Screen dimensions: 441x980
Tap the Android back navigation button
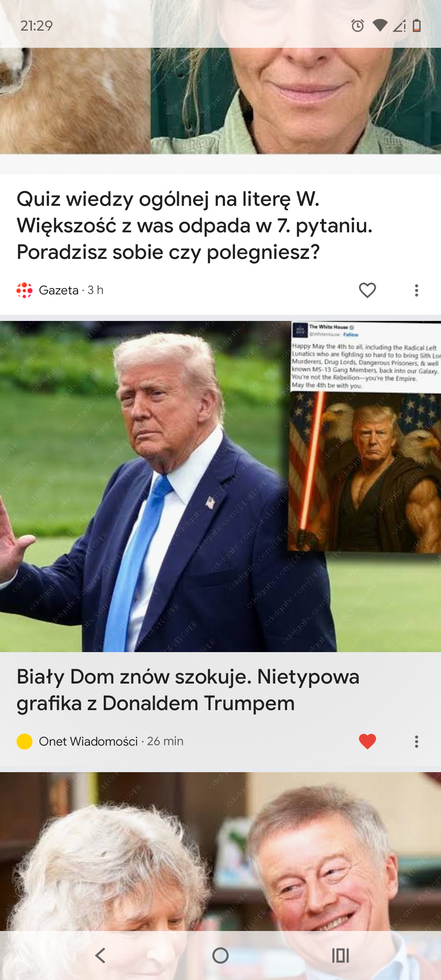pyautogui.click(x=100, y=955)
